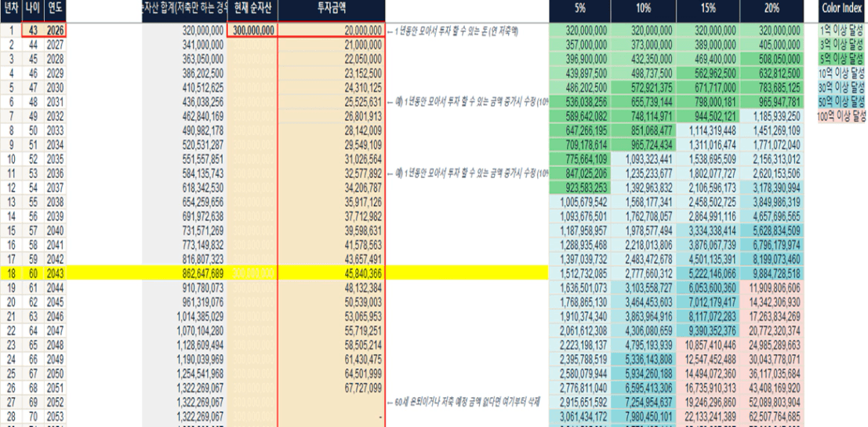Select the age cell 43
Screen dimensions: 868x427
(x=33, y=31)
